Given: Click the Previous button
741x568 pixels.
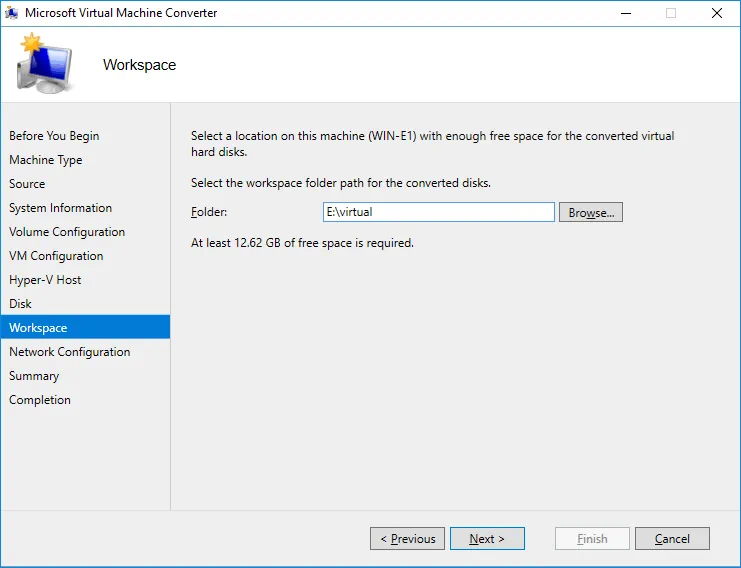Looking at the screenshot, I should pos(405,539).
